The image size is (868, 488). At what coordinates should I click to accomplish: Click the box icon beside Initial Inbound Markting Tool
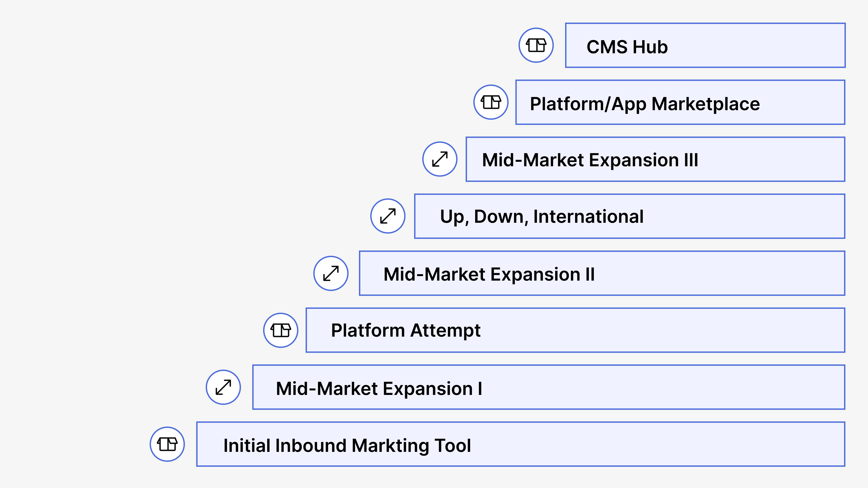167,444
